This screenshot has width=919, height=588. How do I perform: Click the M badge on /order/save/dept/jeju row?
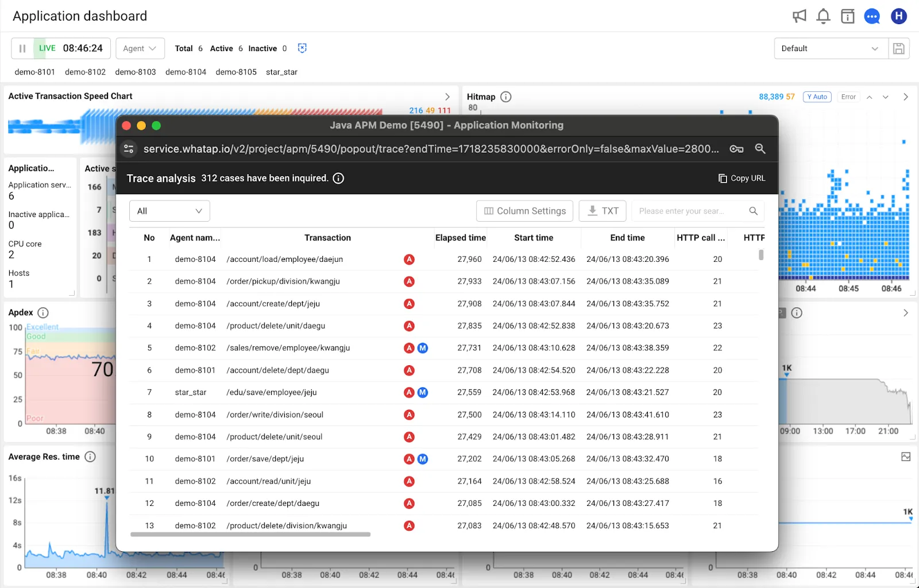pos(423,459)
